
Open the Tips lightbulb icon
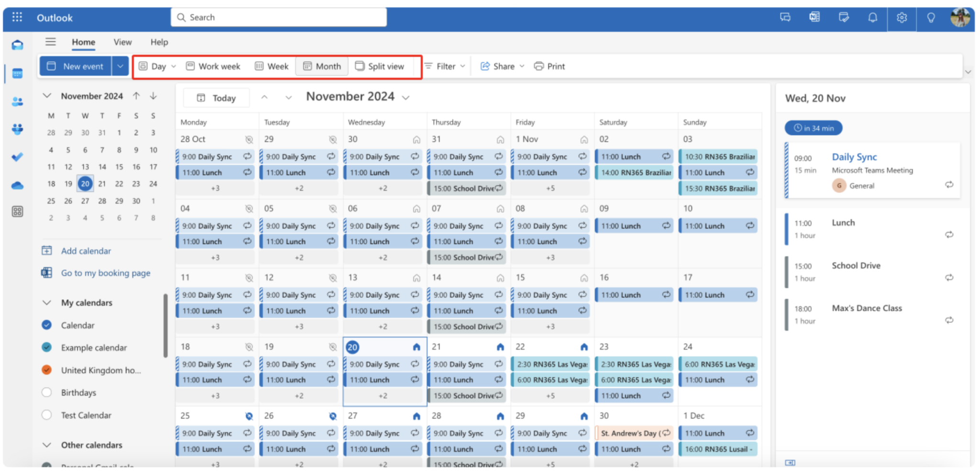(x=931, y=18)
